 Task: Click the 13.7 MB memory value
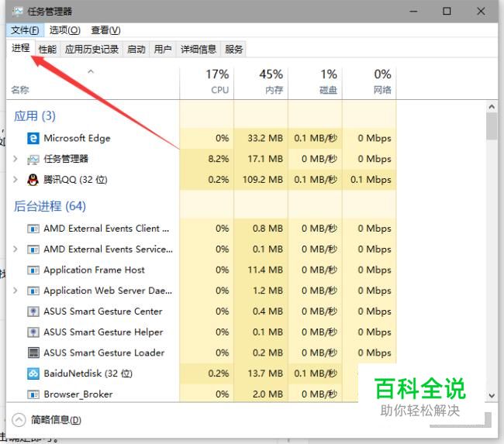(x=265, y=373)
